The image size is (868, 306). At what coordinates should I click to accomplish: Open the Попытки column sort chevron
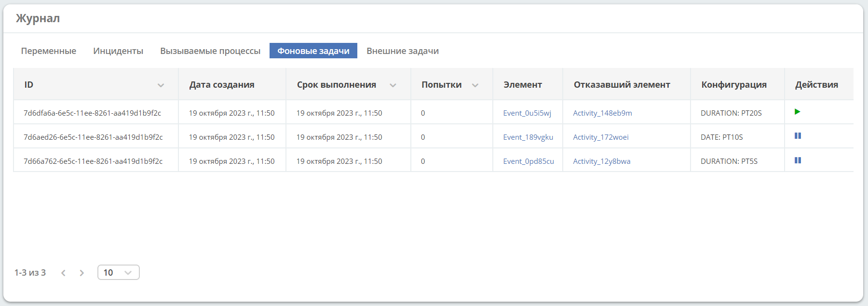coord(475,85)
